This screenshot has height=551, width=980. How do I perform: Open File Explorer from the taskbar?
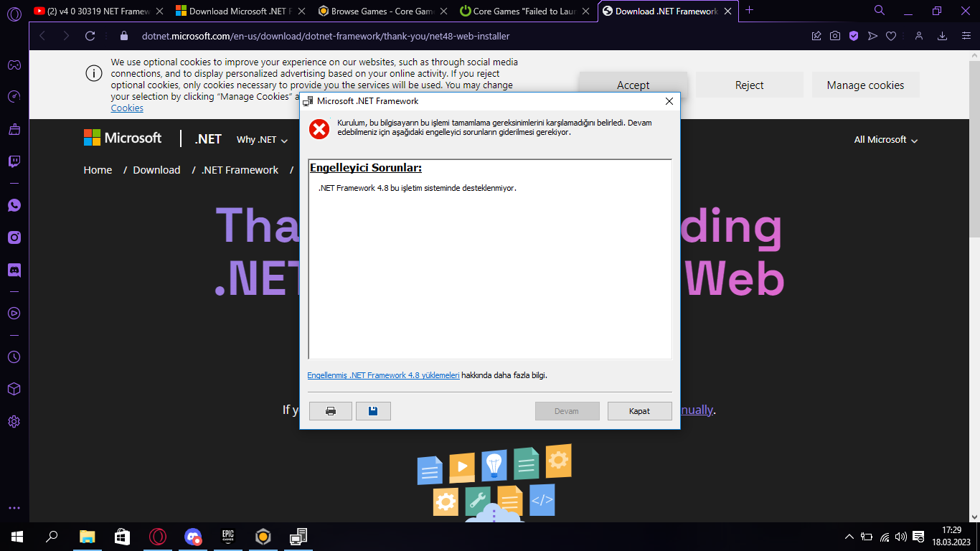(87, 537)
